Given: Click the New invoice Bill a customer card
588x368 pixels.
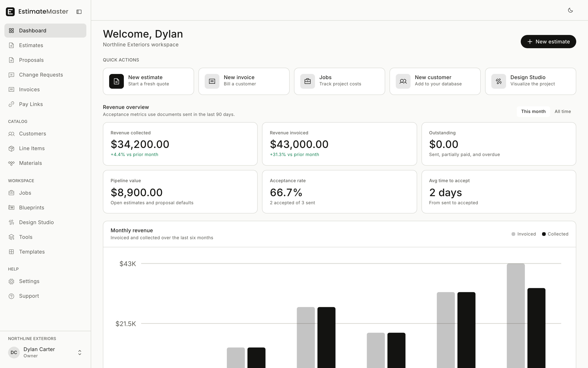Looking at the screenshot, I should (244, 81).
